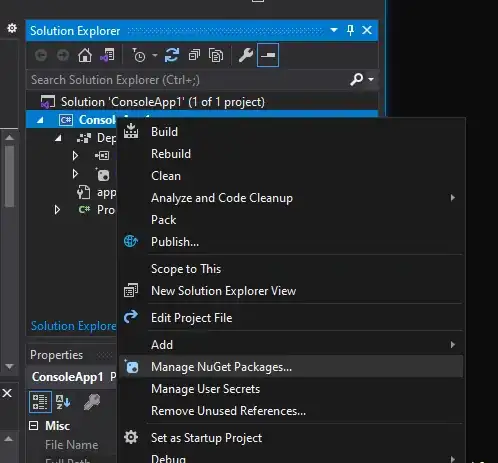
Task: Click Sync with Active Document icon
Action: tap(172, 55)
